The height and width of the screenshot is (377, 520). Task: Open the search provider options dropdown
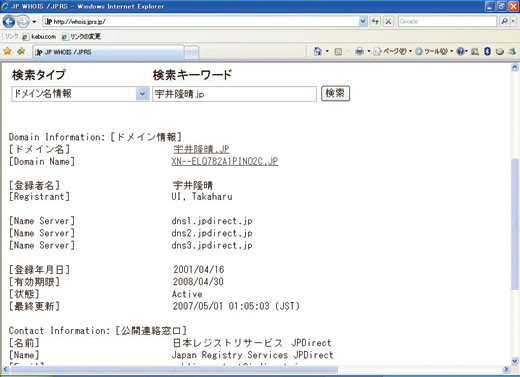tap(513, 22)
